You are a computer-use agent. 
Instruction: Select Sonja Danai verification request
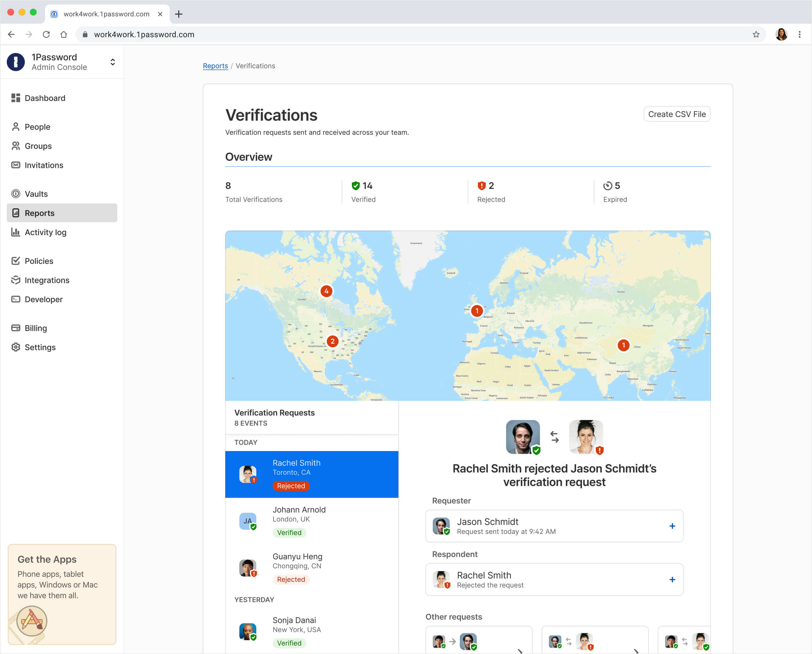coord(312,631)
